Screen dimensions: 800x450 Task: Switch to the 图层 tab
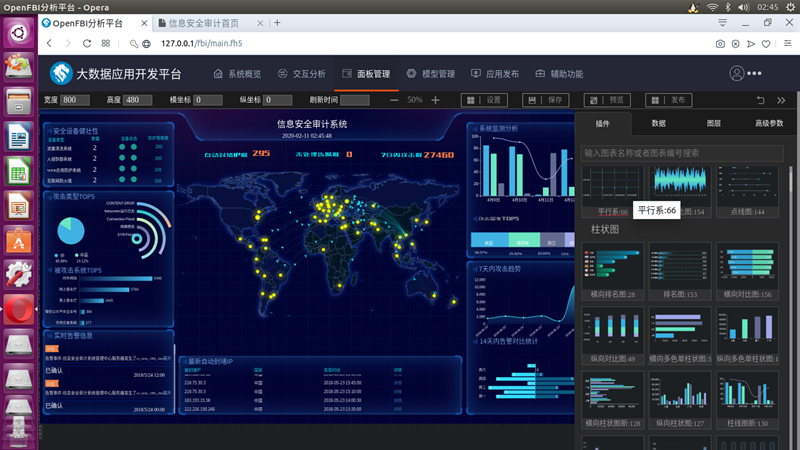pyautogui.click(x=714, y=123)
